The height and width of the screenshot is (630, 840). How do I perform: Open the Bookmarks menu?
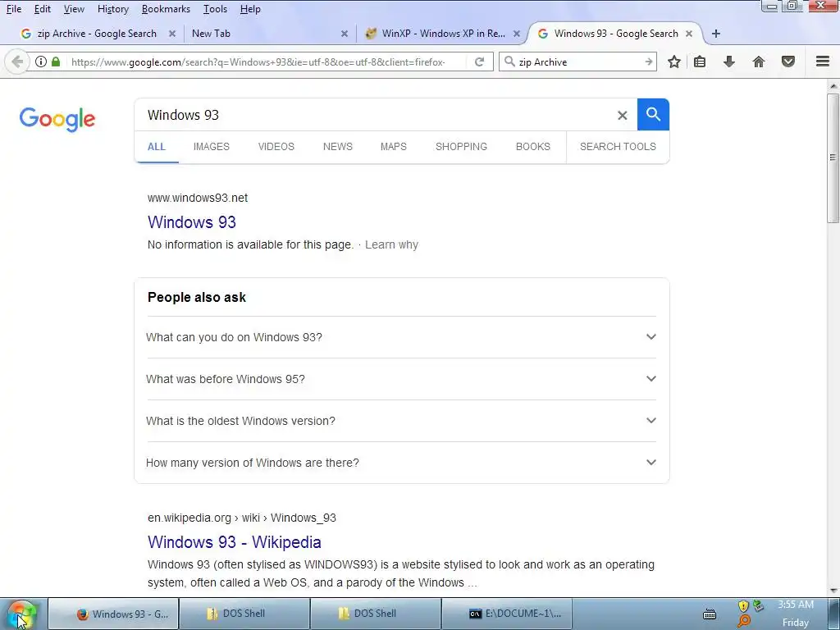(x=166, y=9)
